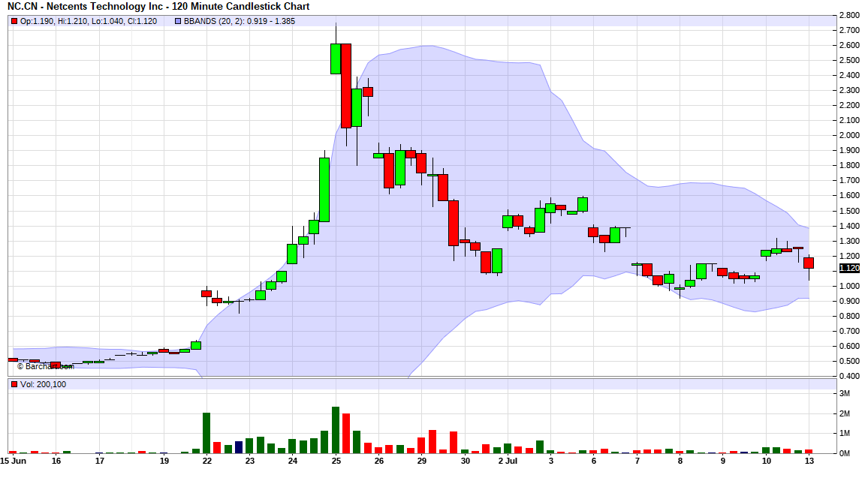Click the '8' date axis label
Viewport: 868px width, 484px height.
click(680, 461)
